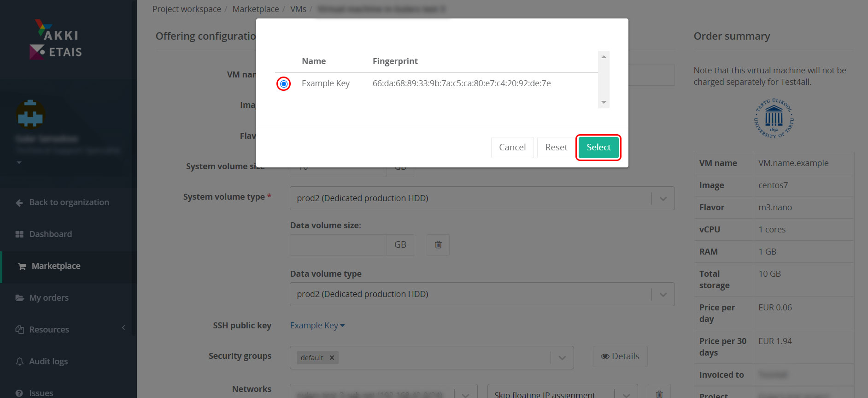Open Marketplace breadcrumb link
This screenshot has height=398, width=868.
coord(256,9)
